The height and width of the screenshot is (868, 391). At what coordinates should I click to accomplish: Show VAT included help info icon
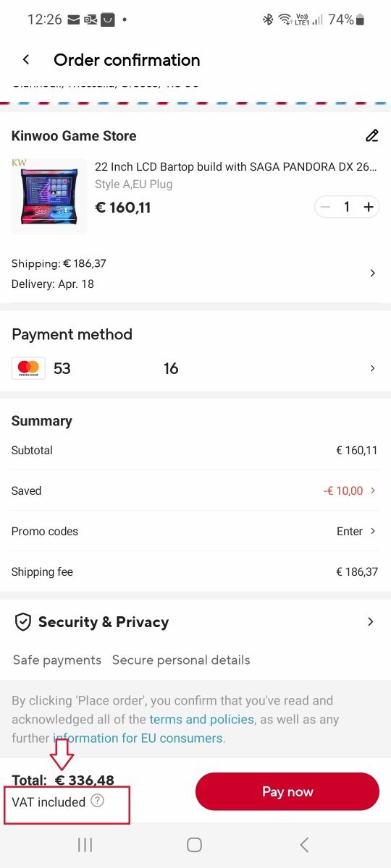point(98,801)
